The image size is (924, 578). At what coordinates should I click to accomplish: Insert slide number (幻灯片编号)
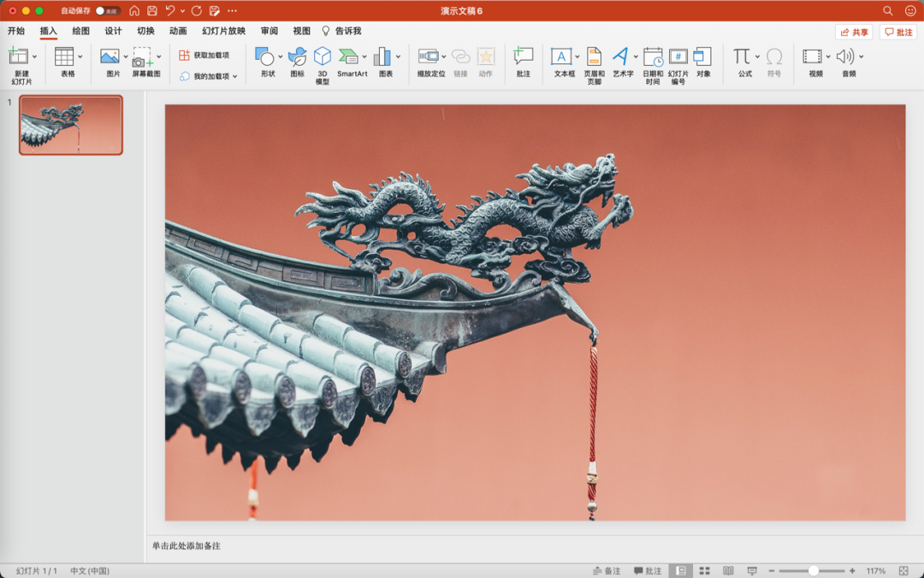click(678, 62)
